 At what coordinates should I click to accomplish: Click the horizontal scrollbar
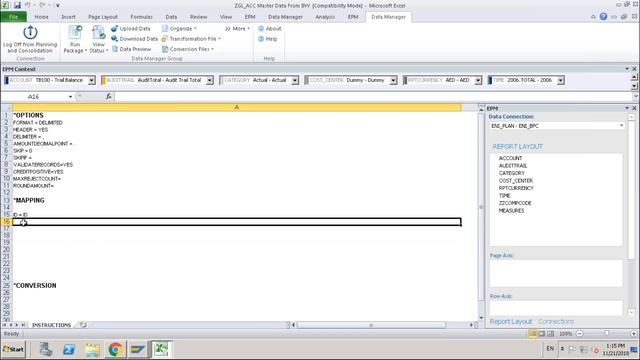pos(371,325)
